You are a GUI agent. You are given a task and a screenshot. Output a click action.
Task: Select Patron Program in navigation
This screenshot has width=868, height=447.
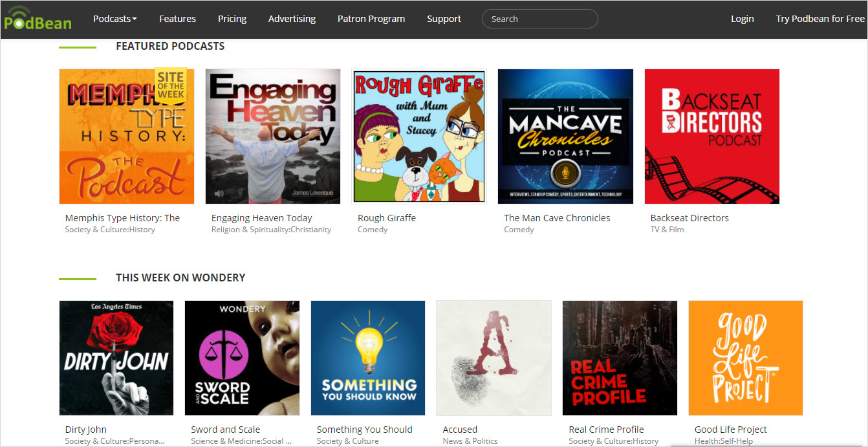pos(371,19)
